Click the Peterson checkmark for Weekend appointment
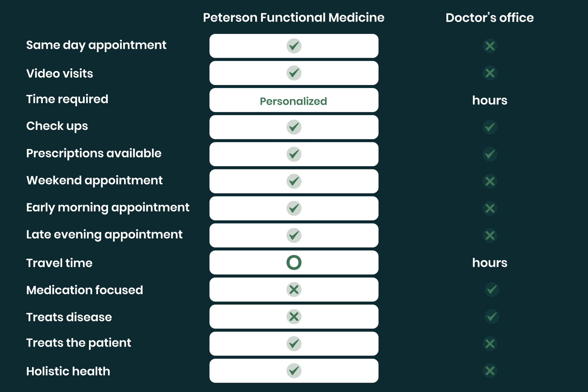 294,181
